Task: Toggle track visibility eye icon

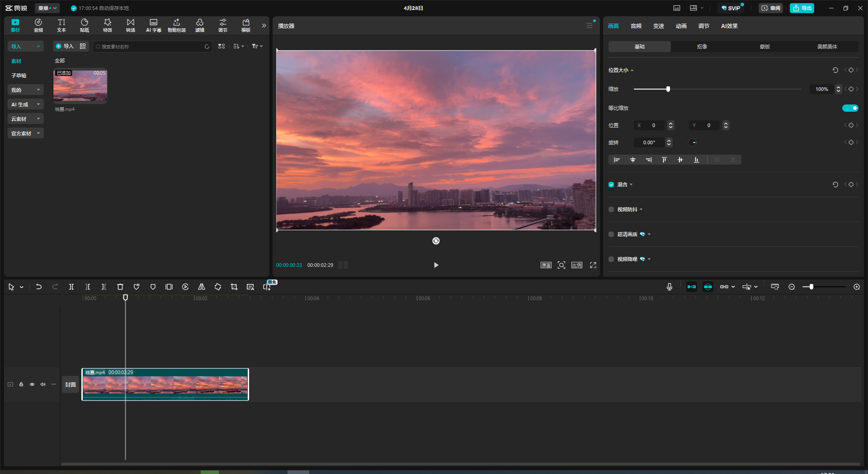Action: (32, 384)
